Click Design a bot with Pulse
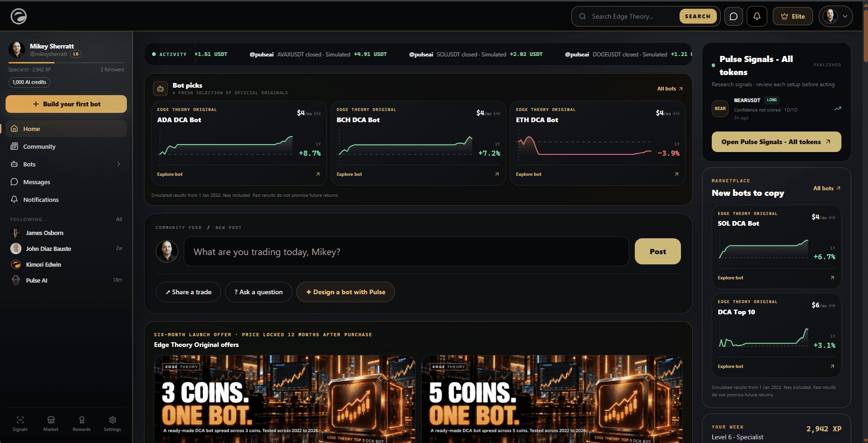This screenshot has width=868, height=443. click(346, 292)
